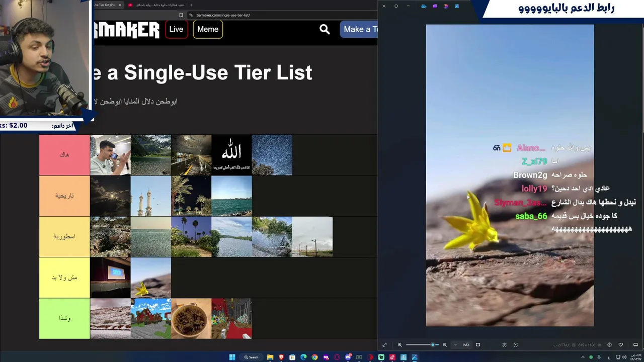
Task: Click the Meme button on TierMaker
Action: pyautogui.click(x=208, y=30)
